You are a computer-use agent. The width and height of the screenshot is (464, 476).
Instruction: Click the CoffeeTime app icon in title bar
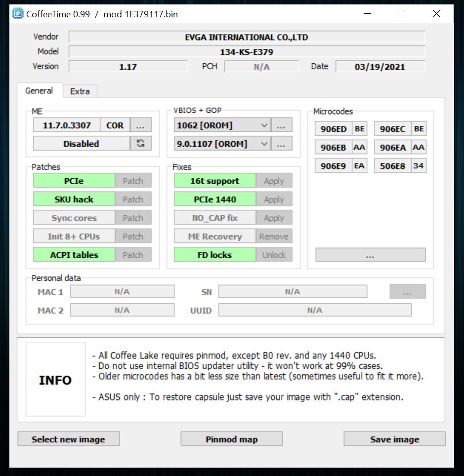(x=17, y=14)
